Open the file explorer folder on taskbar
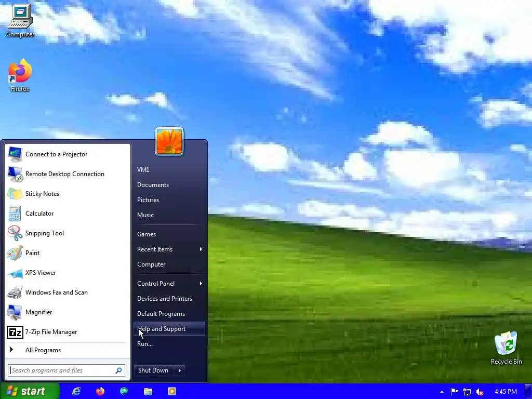Viewport: 532px width, 399px height. tap(148, 392)
